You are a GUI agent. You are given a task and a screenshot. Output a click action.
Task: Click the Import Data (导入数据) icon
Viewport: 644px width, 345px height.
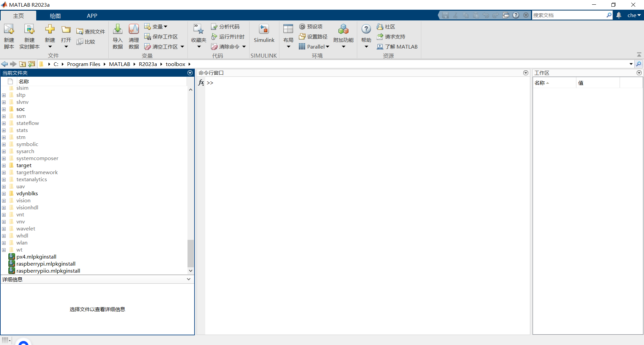click(117, 29)
